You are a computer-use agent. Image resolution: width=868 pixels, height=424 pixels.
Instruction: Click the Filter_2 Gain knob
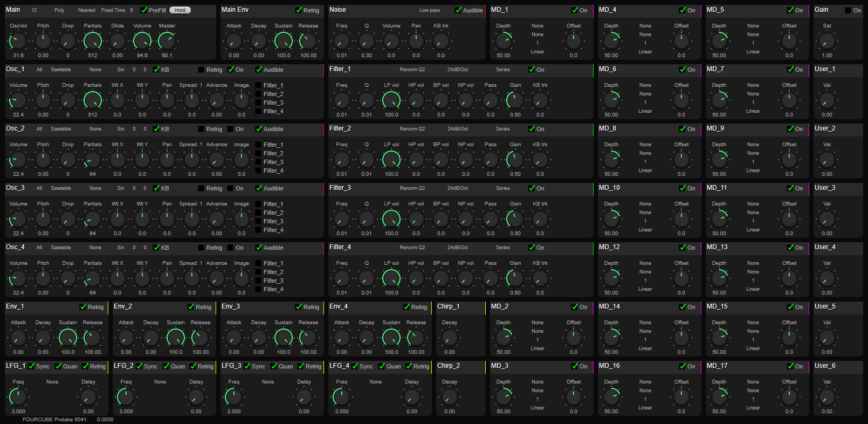click(x=515, y=159)
